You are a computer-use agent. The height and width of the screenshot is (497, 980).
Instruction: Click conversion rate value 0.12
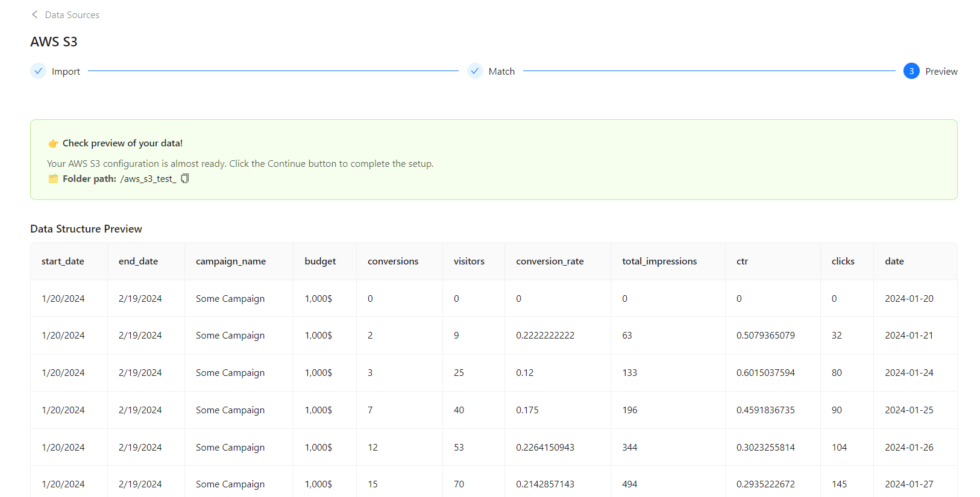click(x=524, y=373)
